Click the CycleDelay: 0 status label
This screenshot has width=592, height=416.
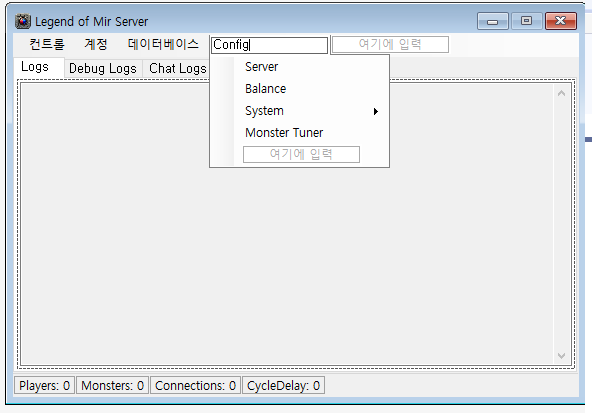click(283, 385)
